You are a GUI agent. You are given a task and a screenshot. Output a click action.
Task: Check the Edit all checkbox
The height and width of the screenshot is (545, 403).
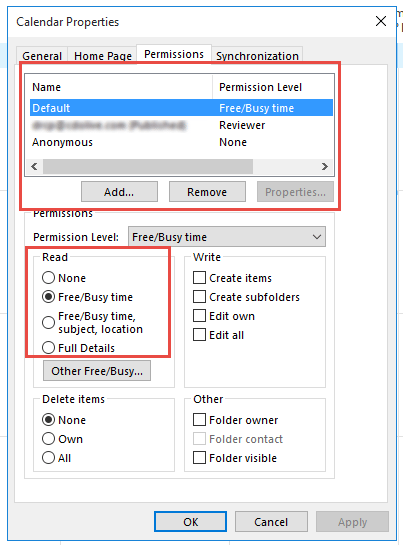[199, 335]
